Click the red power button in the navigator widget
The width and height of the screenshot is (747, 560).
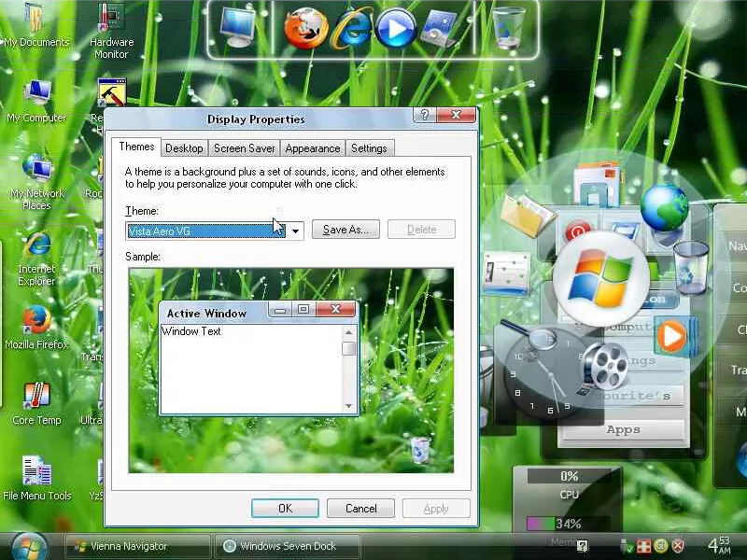pyautogui.click(x=578, y=231)
